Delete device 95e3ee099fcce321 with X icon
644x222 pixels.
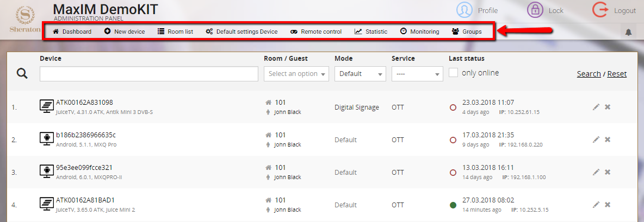(x=608, y=173)
